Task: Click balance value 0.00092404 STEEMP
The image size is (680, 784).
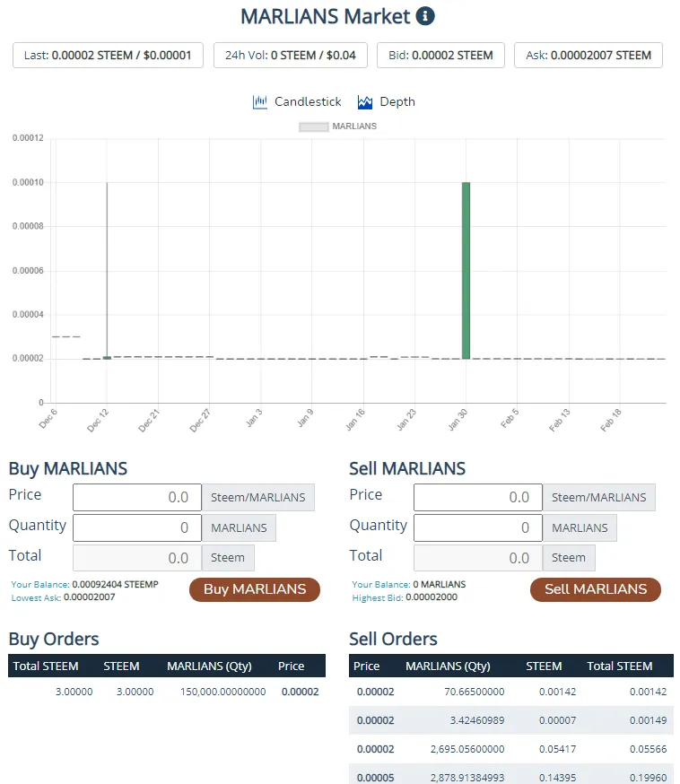Action: pyautogui.click(x=115, y=584)
